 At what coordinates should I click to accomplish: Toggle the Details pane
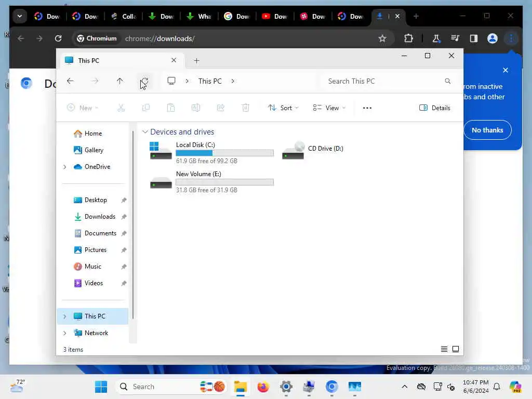click(x=435, y=108)
